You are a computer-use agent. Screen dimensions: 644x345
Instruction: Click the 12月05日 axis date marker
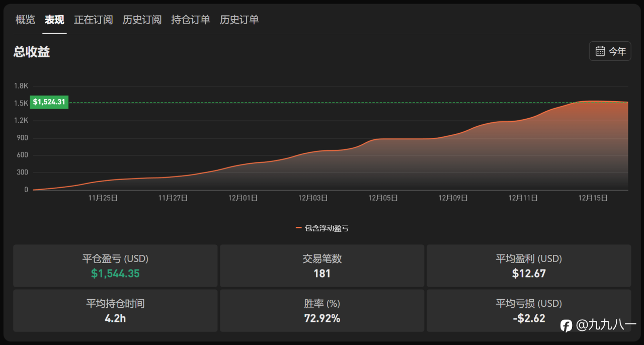tap(383, 198)
